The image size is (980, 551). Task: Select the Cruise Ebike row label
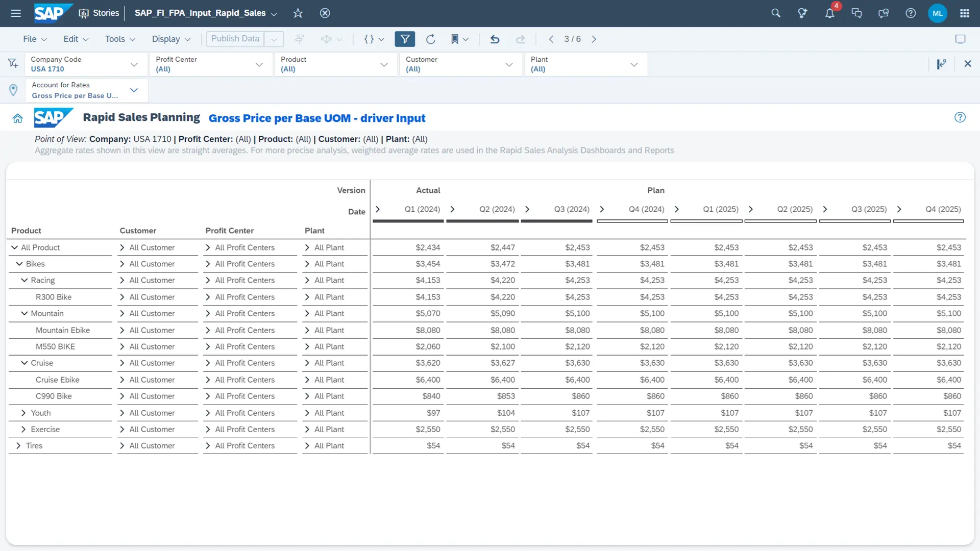click(x=58, y=380)
